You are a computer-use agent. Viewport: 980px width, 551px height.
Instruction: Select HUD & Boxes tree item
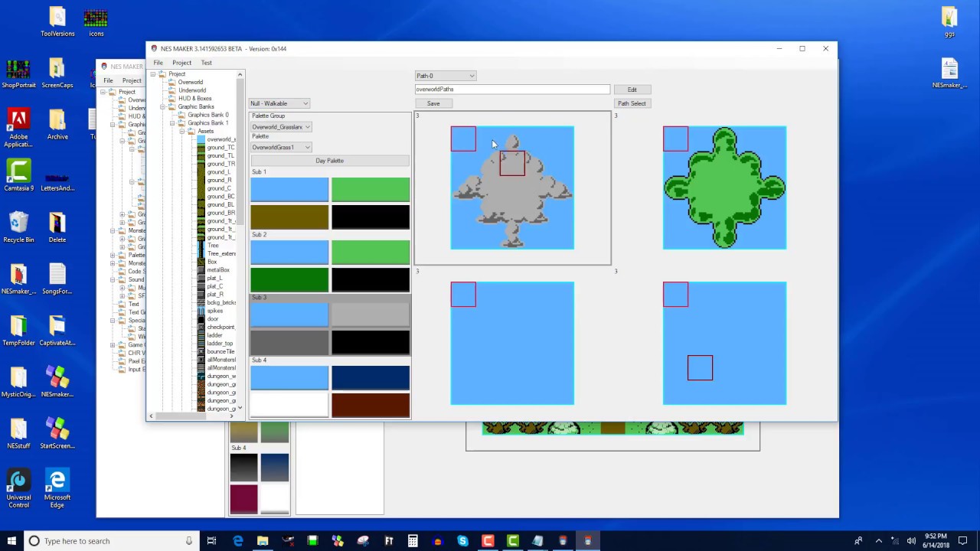[x=195, y=98]
